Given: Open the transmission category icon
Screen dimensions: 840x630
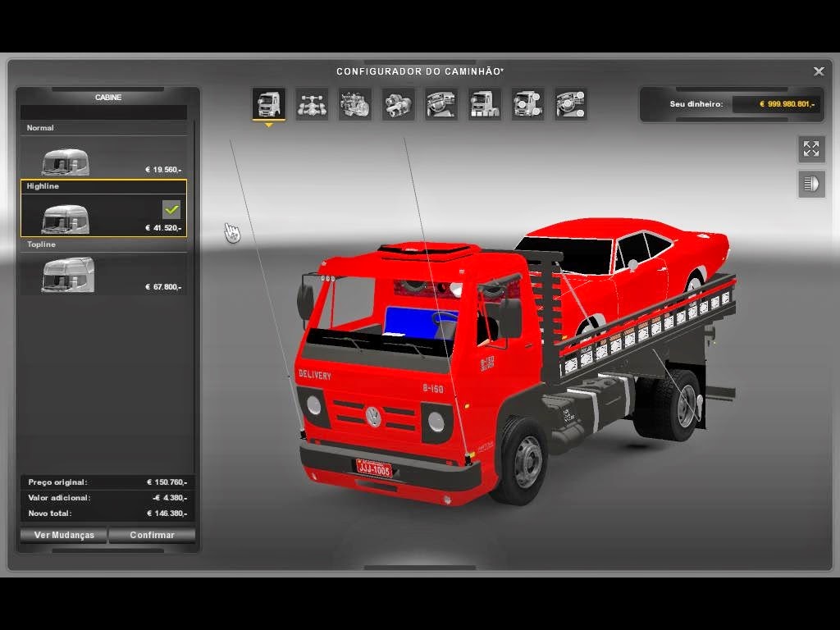Looking at the screenshot, I should (x=398, y=104).
